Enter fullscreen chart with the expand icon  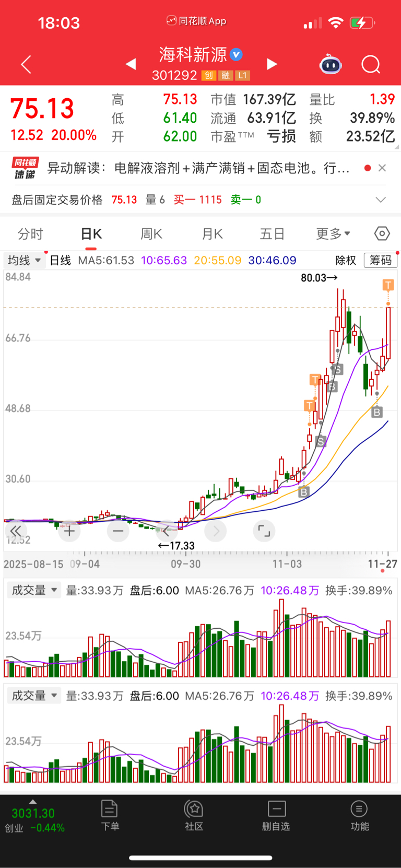click(264, 531)
